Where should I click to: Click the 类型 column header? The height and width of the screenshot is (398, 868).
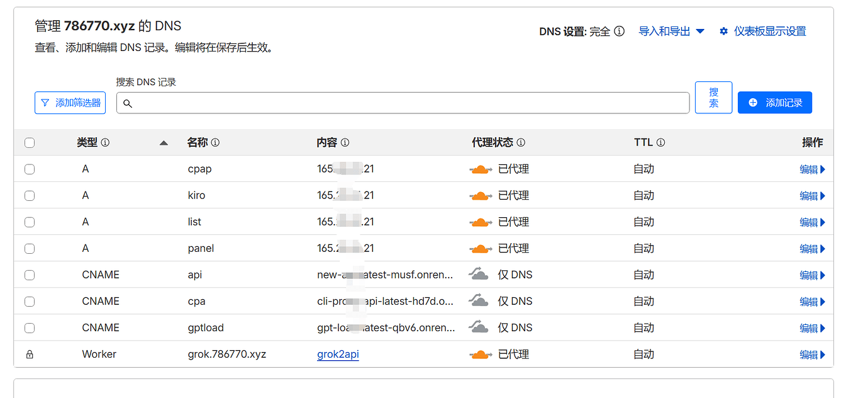pos(87,143)
